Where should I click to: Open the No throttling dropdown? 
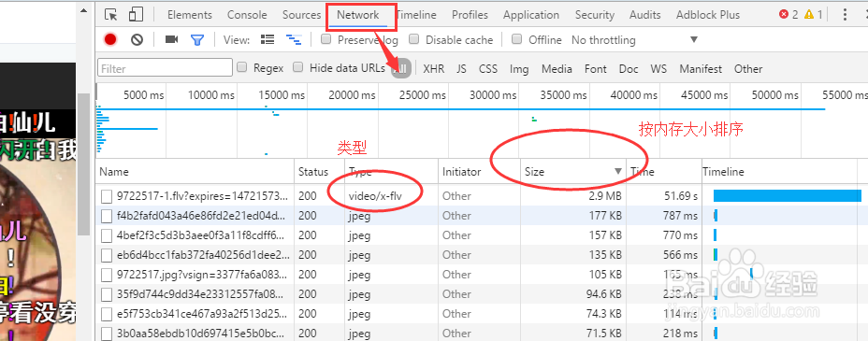(x=634, y=40)
